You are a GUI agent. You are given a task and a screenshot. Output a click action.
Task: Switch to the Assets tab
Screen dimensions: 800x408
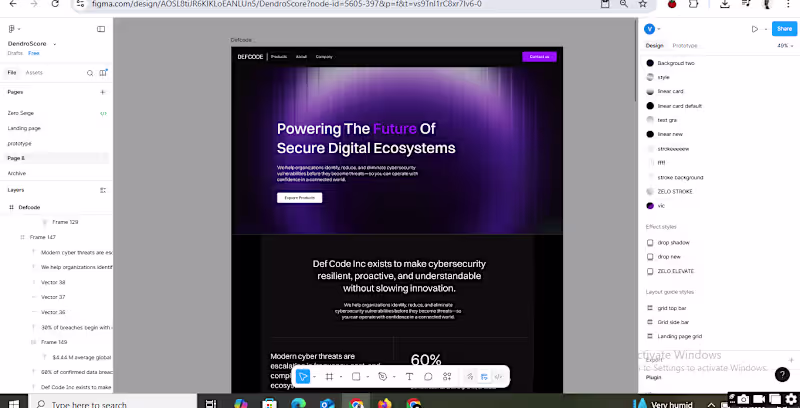click(34, 73)
